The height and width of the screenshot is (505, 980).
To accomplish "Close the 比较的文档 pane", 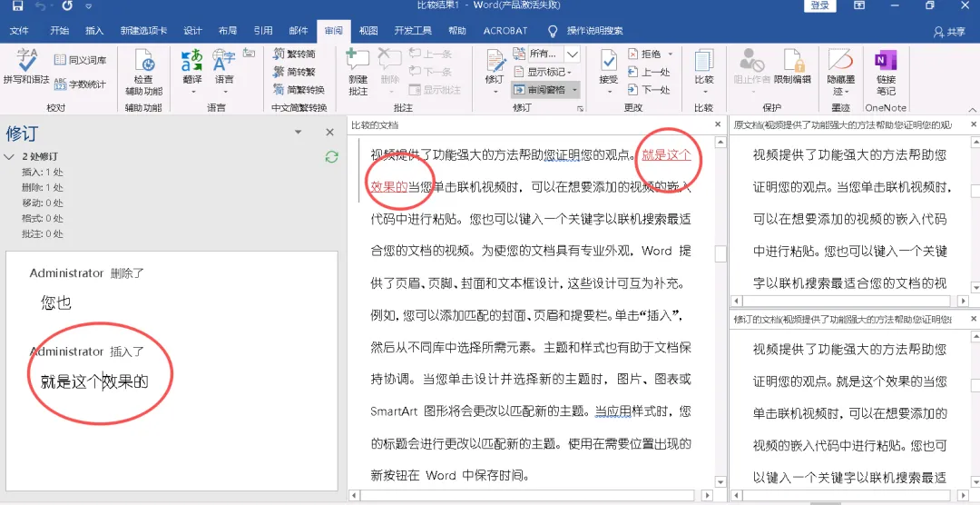I will point(718,125).
